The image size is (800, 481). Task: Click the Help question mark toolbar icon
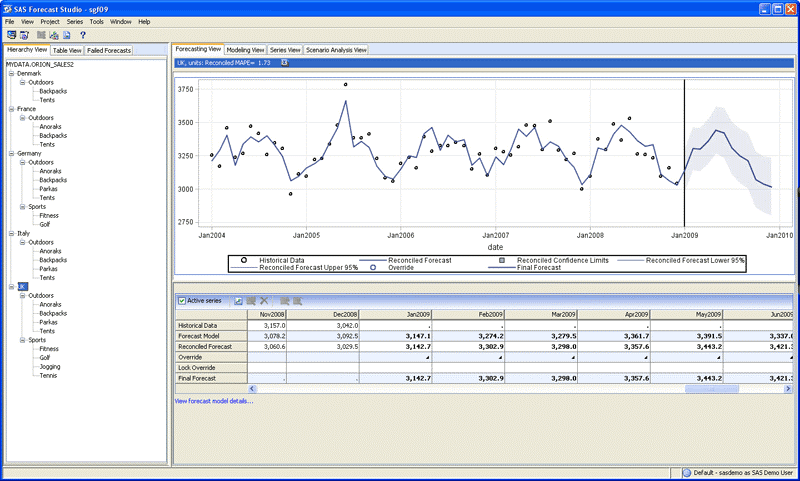point(82,35)
